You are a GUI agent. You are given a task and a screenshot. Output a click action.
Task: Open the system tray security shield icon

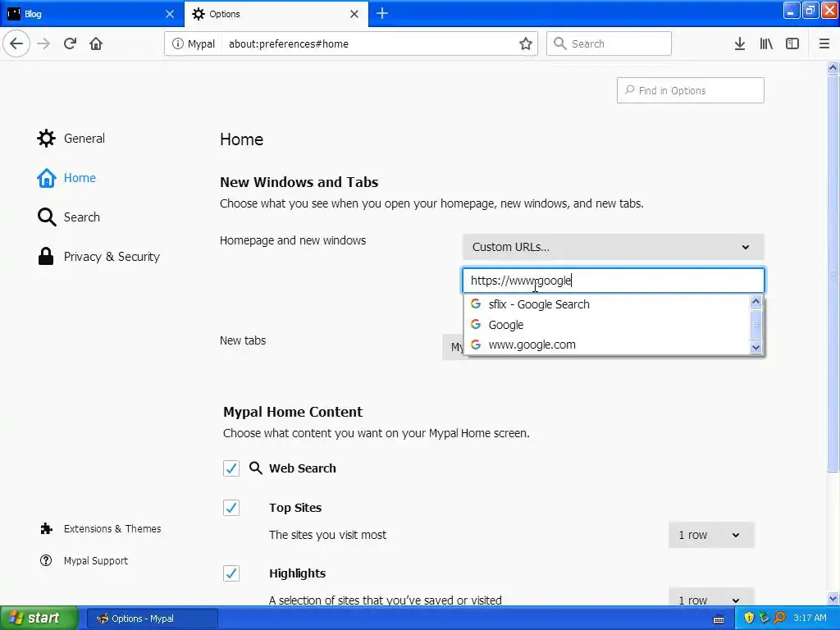click(x=749, y=618)
